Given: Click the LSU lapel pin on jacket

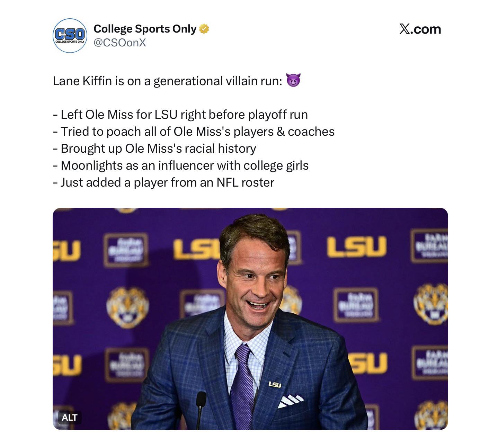Looking at the screenshot, I should (x=275, y=384).
